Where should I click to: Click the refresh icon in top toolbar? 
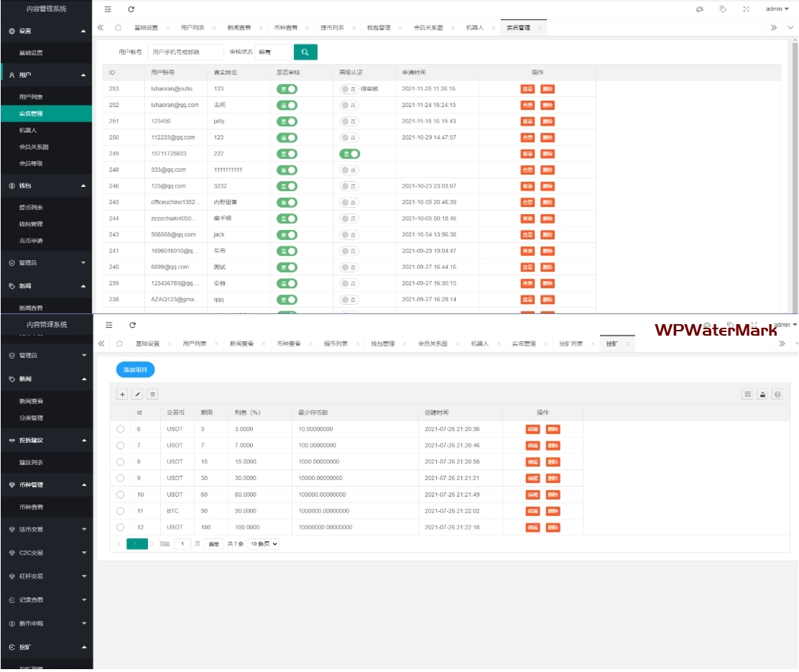click(x=131, y=9)
